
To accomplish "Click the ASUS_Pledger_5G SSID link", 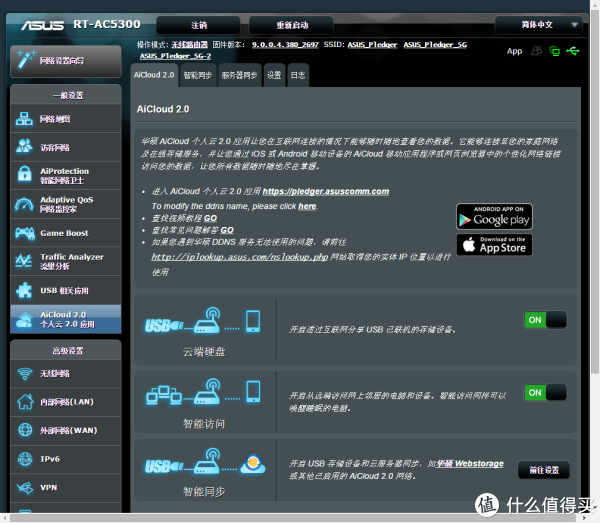I will coord(435,45).
